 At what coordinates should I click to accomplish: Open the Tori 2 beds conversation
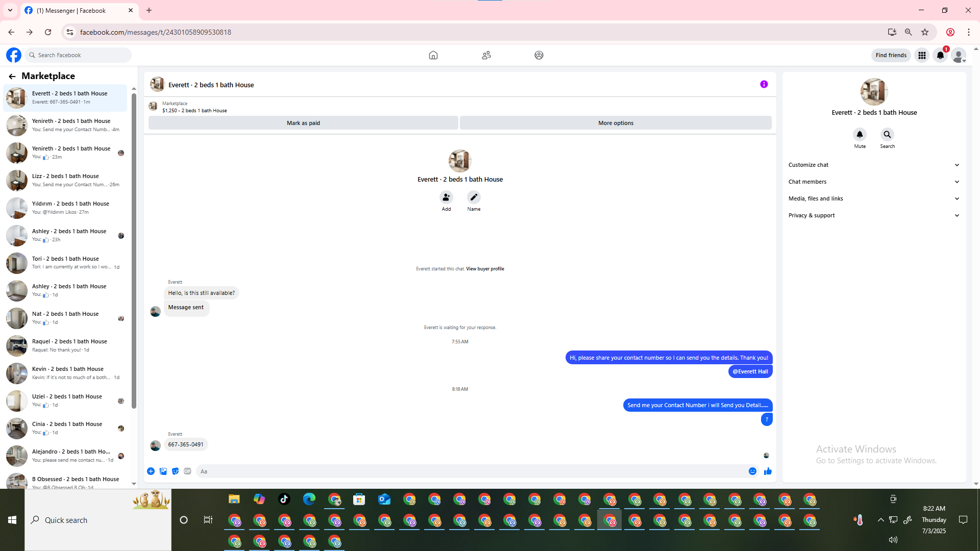tap(65, 263)
